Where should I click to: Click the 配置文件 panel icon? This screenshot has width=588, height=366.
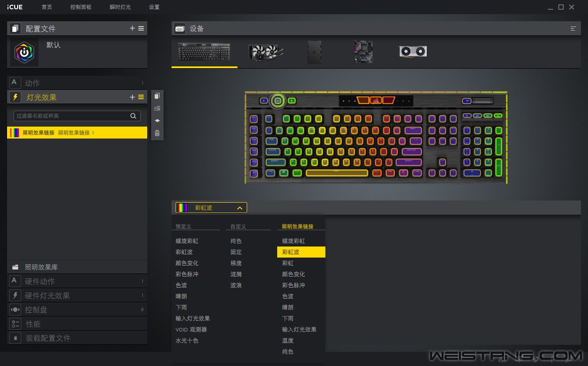15,28
